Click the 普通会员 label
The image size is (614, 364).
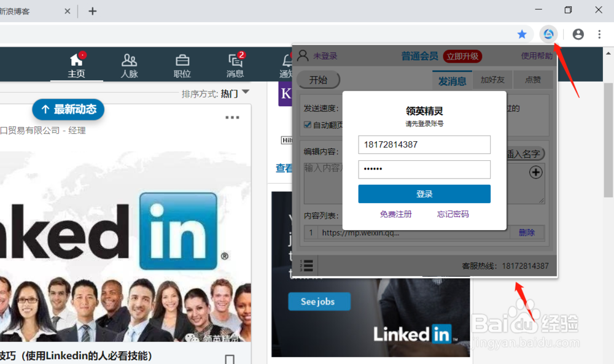click(419, 56)
